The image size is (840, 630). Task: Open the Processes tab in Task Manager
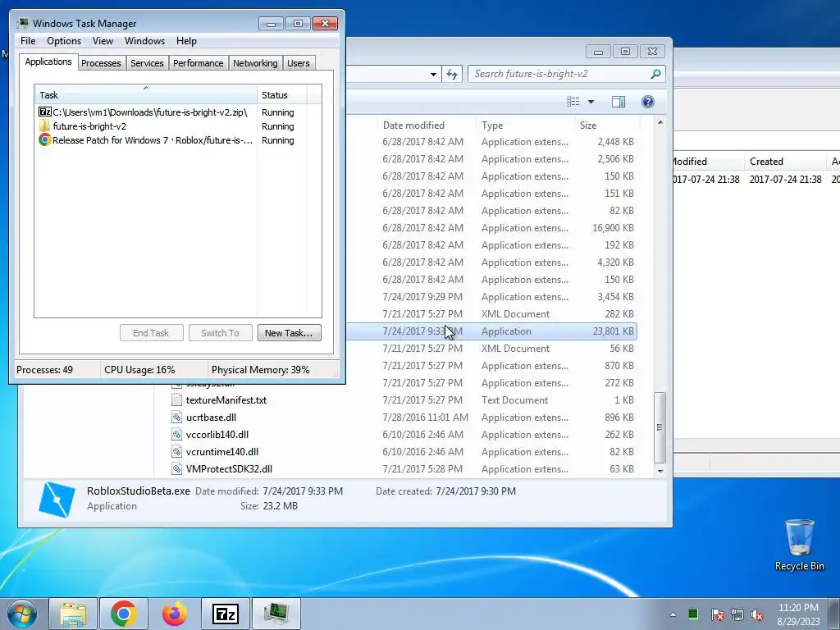[101, 63]
